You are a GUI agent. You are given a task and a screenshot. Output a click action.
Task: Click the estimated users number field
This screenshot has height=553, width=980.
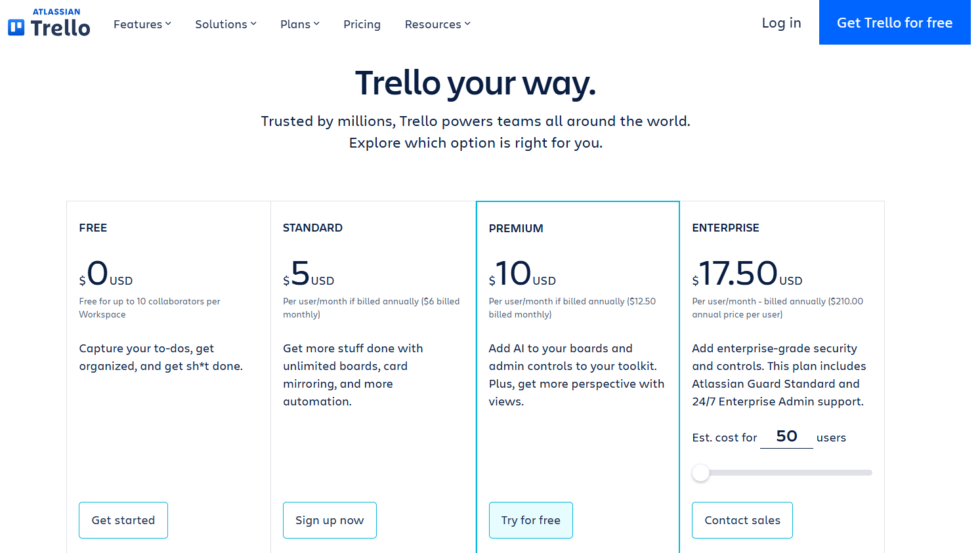[786, 437]
